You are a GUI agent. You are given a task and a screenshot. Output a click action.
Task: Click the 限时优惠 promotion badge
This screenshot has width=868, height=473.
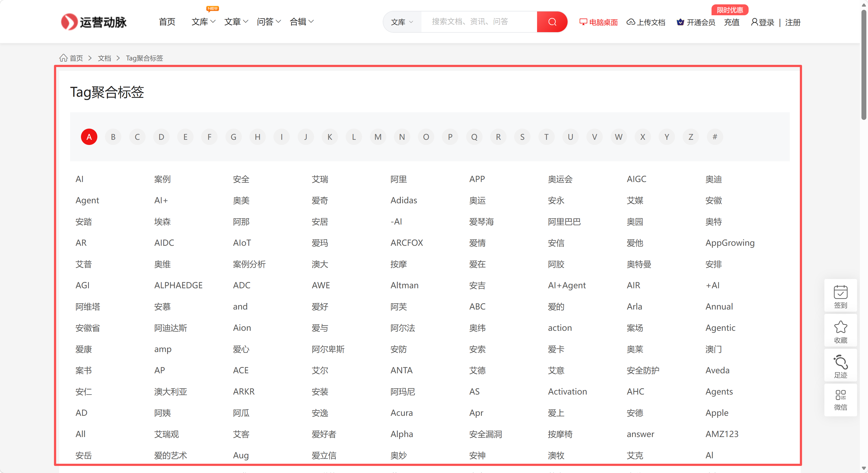click(730, 10)
